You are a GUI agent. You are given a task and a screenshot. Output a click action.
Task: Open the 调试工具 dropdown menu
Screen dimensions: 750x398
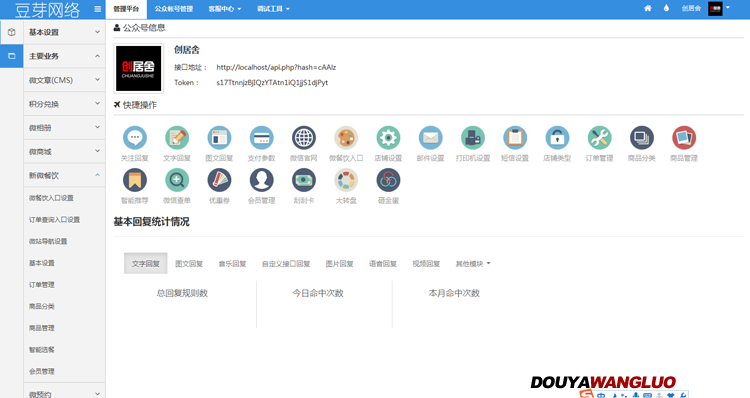tap(273, 9)
